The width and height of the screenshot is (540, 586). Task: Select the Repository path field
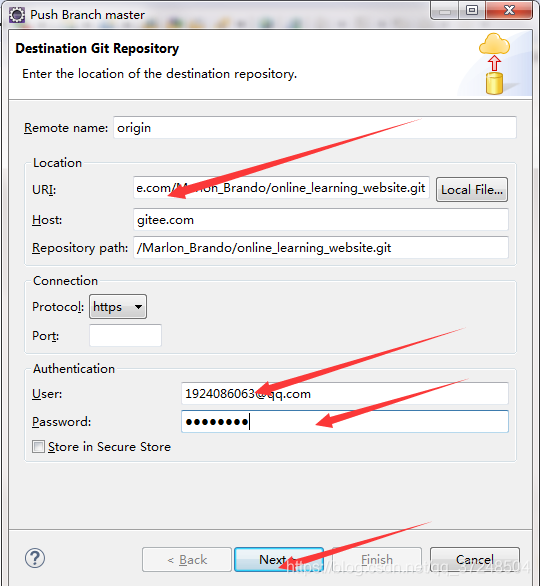tap(321, 247)
